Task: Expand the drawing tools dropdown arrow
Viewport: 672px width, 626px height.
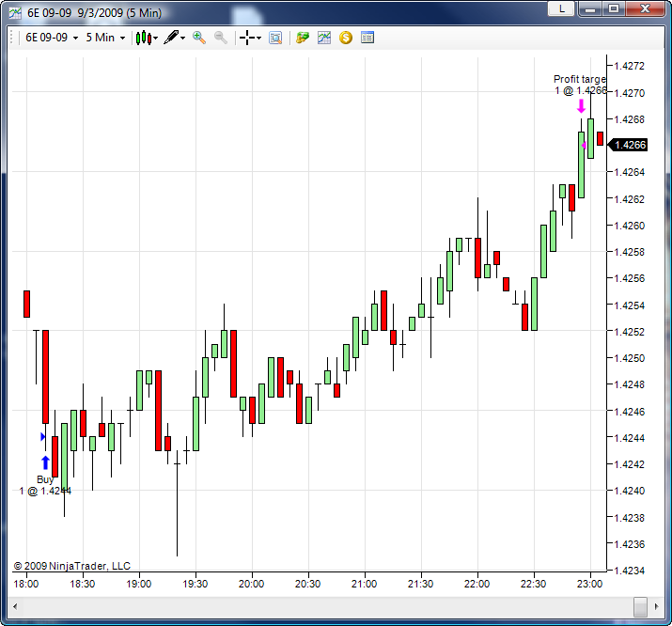Action: coord(183,39)
